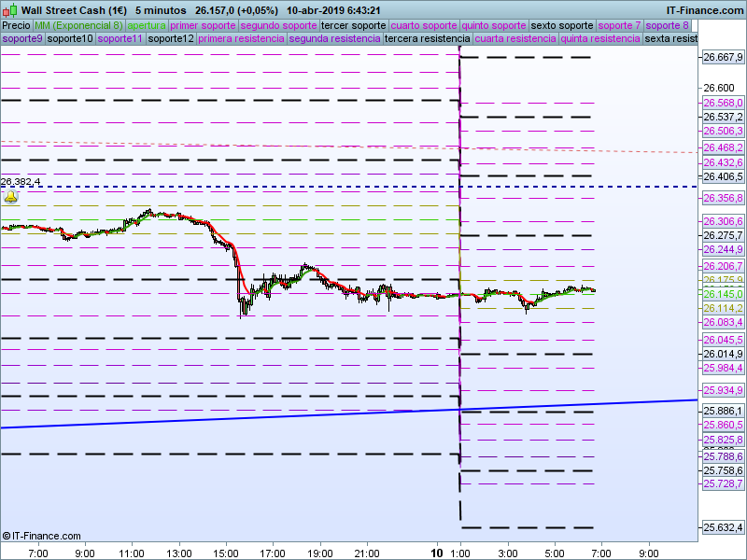Click the 25.632,4 price axis label
Viewport: 747px width, 560px height.
723,527
